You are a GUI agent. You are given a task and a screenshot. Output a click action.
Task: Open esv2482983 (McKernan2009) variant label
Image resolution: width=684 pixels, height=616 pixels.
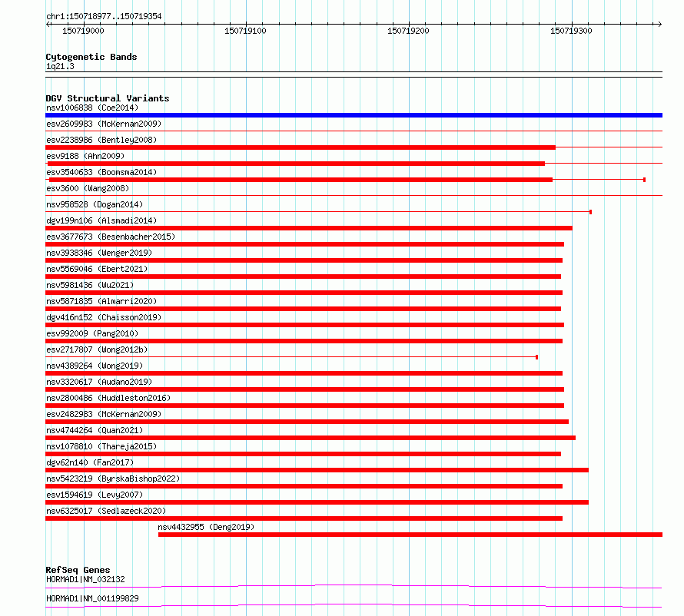(104, 414)
